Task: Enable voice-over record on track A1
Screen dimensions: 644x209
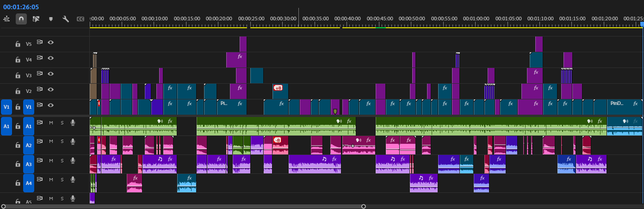Action: tap(72, 123)
